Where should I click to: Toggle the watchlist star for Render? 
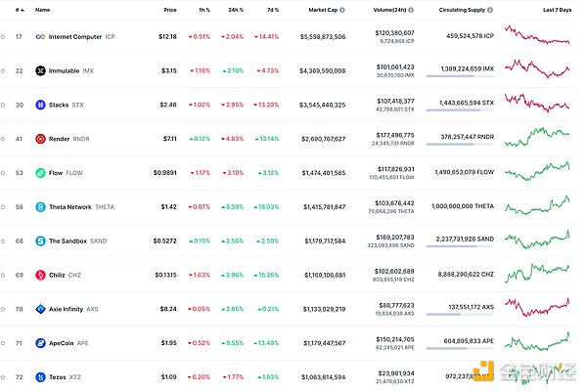coord(4,139)
